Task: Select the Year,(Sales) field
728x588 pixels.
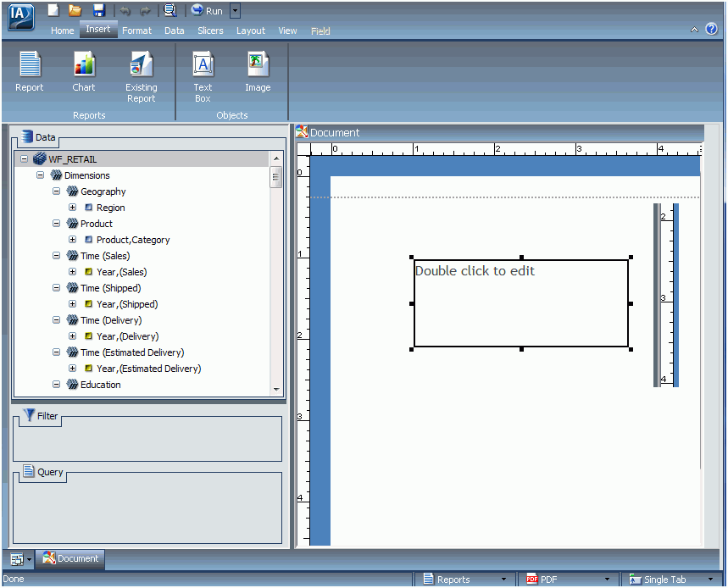Action: coord(122,272)
